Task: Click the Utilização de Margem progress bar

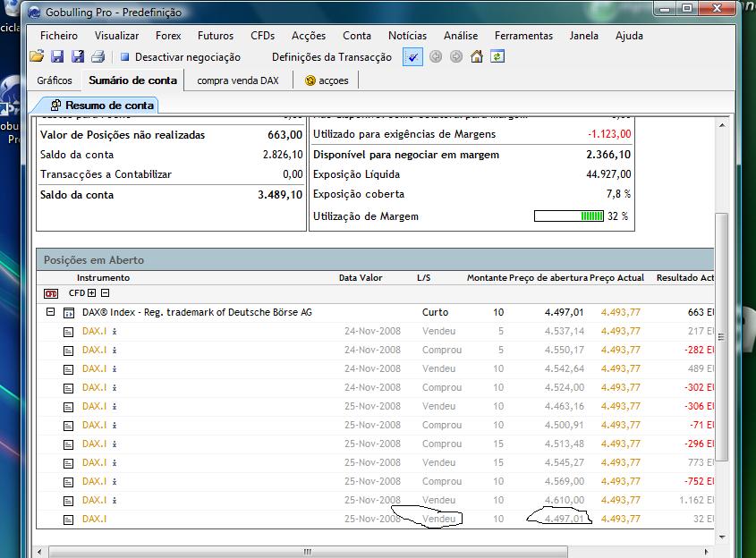Action: click(x=569, y=216)
